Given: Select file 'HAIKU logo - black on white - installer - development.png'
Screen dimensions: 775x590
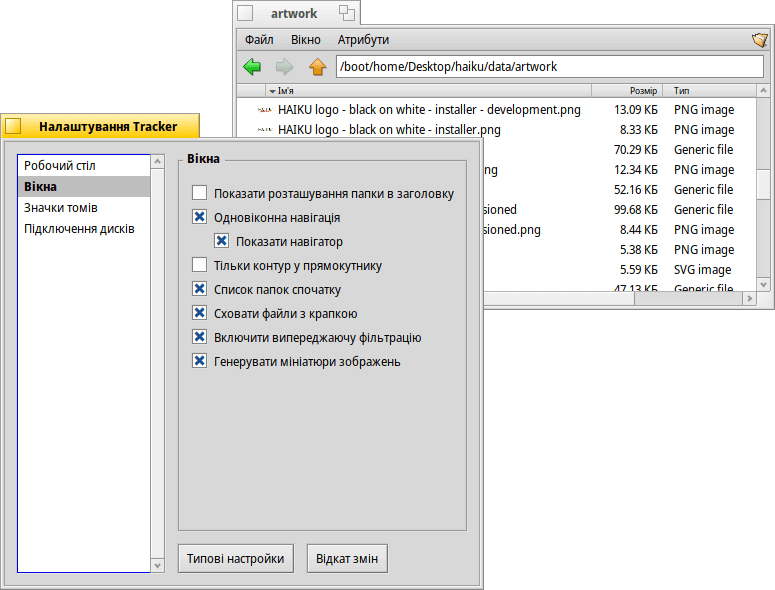Looking at the screenshot, I should pyautogui.click(x=429, y=110).
